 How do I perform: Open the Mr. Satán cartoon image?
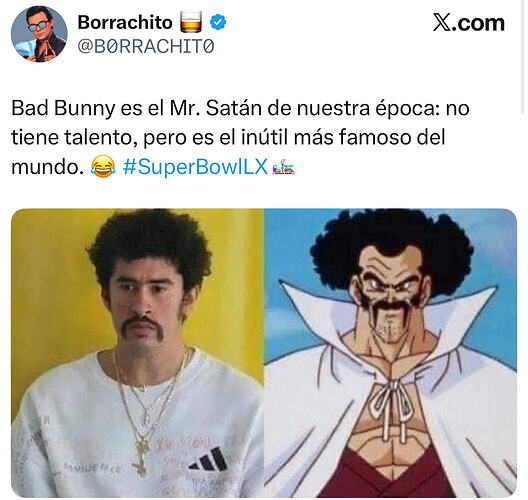[x=391, y=353]
